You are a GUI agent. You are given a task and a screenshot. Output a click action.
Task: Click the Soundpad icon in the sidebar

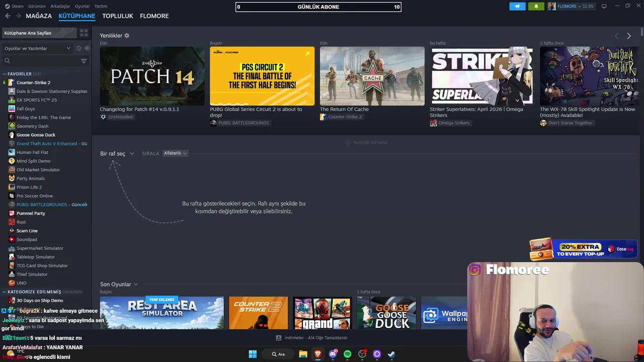pyautogui.click(x=12, y=239)
